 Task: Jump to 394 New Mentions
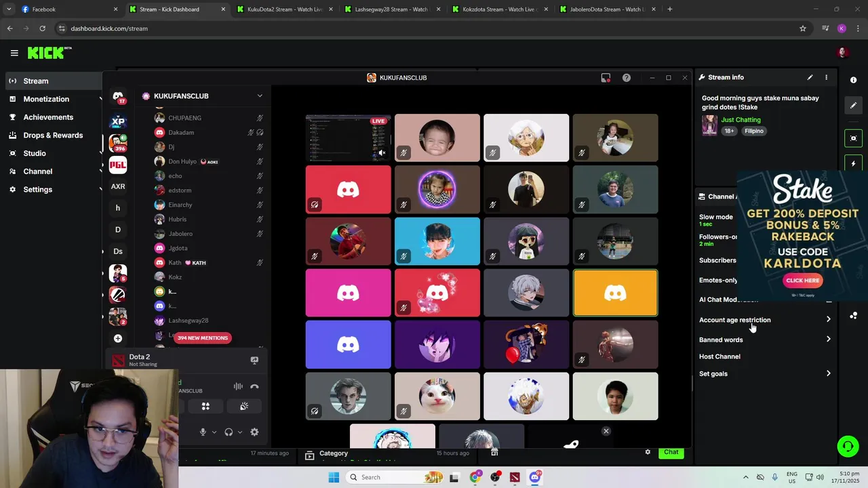203,338
